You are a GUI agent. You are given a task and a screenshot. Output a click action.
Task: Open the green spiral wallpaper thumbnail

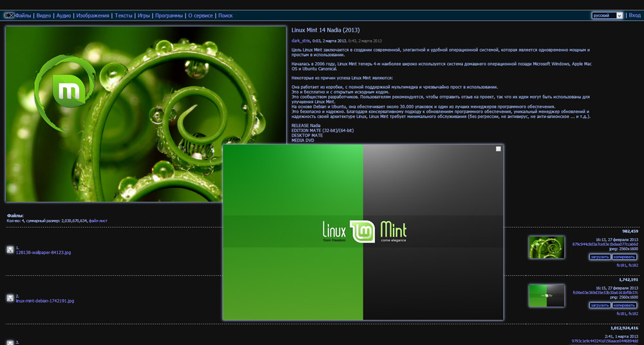pyautogui.click(x=546, y=247)
